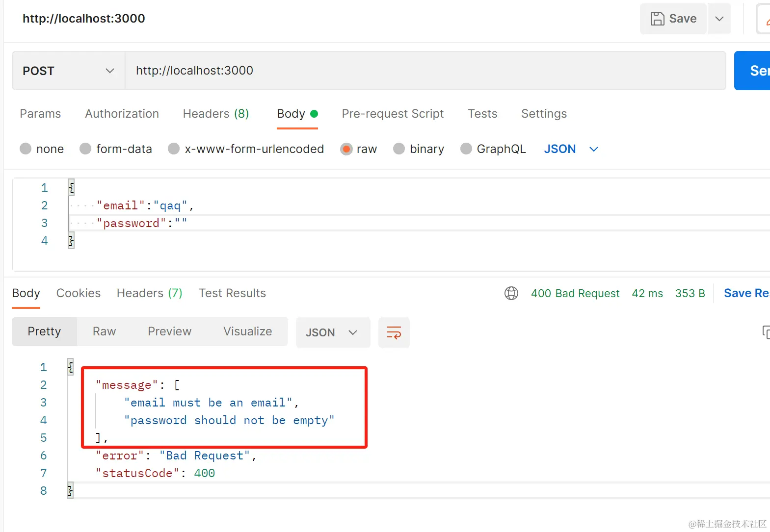This screenshot has height=532, width=770.
Task: Open the Test Results tab
Action: (x=232, y=293)
